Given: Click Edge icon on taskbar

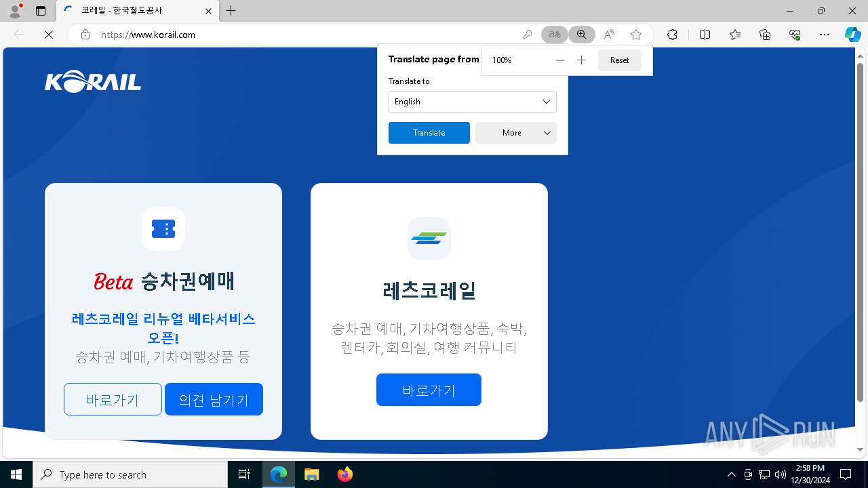Looking at the screenshot, I should pos(279,474).
